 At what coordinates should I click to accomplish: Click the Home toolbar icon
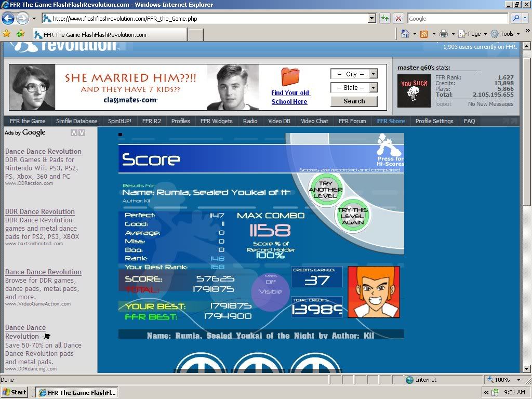406,34
